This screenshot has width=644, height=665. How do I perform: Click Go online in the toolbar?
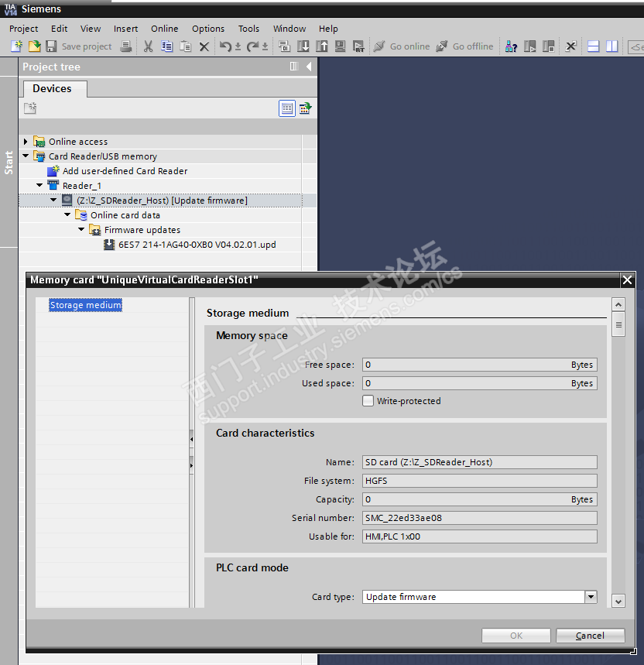pos(402,46)
